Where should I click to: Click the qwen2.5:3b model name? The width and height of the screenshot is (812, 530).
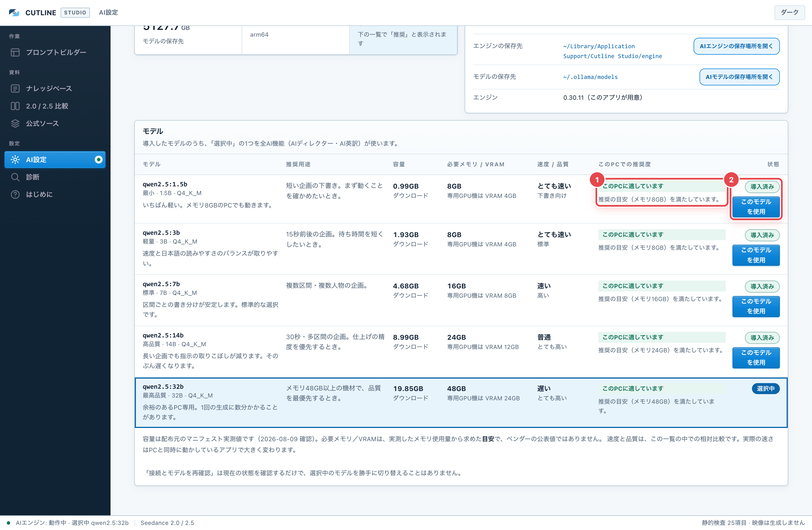(161, 233)
